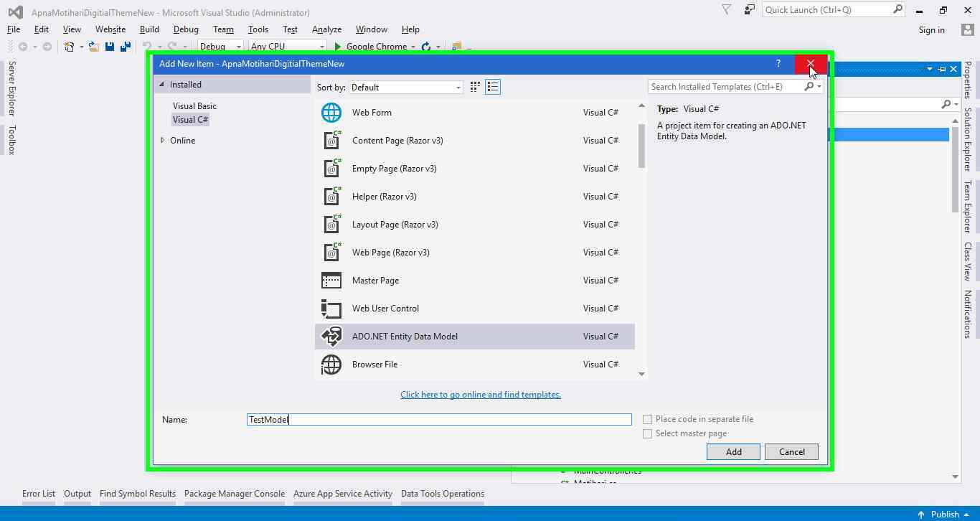Click the search magnifier in template search

click(809, 87)
